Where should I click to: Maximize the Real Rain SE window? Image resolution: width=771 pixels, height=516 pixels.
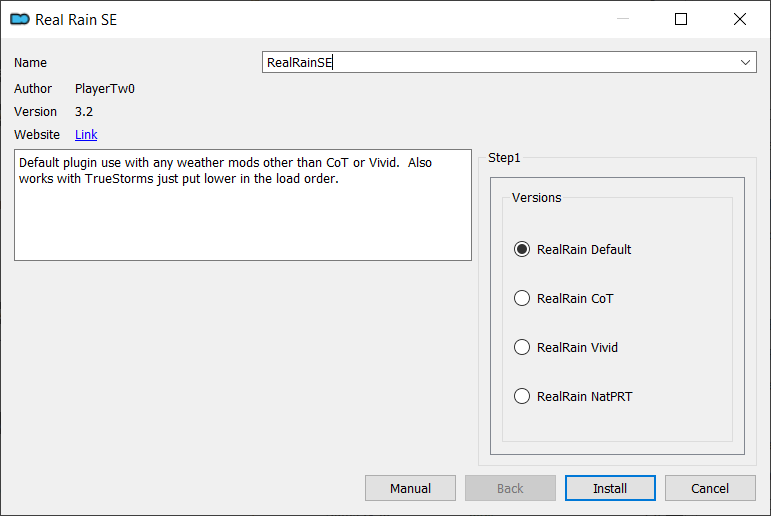681,19
